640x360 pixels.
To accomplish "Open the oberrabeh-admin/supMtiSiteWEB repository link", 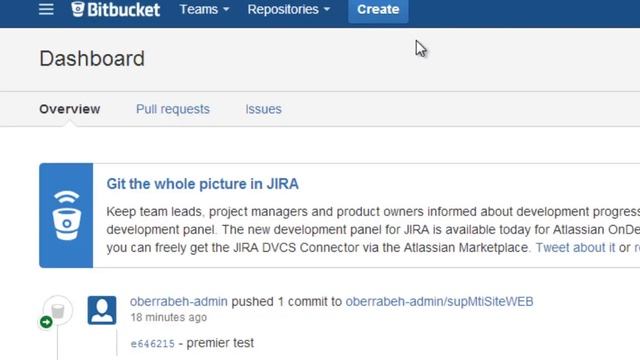I will (439, 302).
